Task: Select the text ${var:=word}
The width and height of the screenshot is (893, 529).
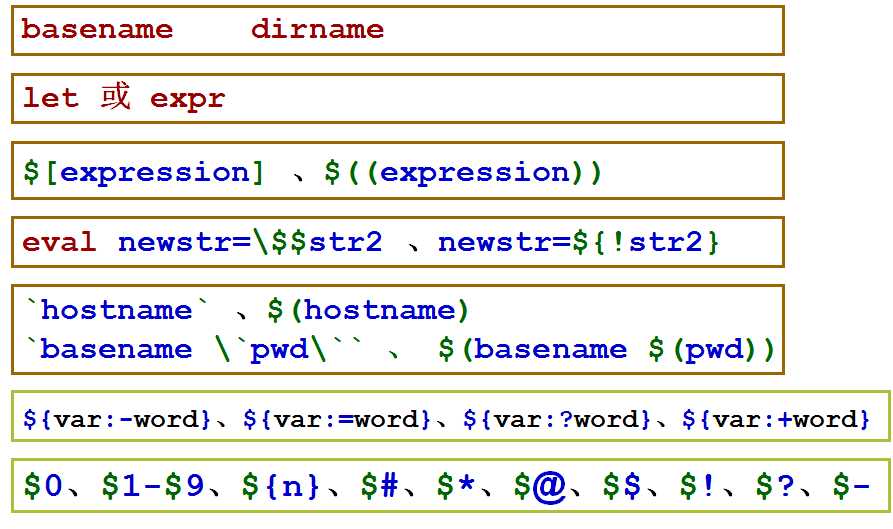Action: coord(337,419)
